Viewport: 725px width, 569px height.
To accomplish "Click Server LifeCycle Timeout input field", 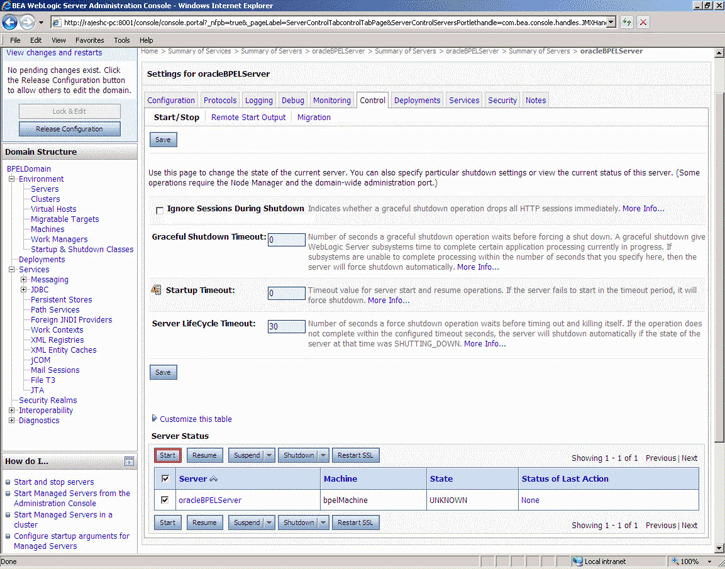I will pyautogui.click(x=287, y=326).
